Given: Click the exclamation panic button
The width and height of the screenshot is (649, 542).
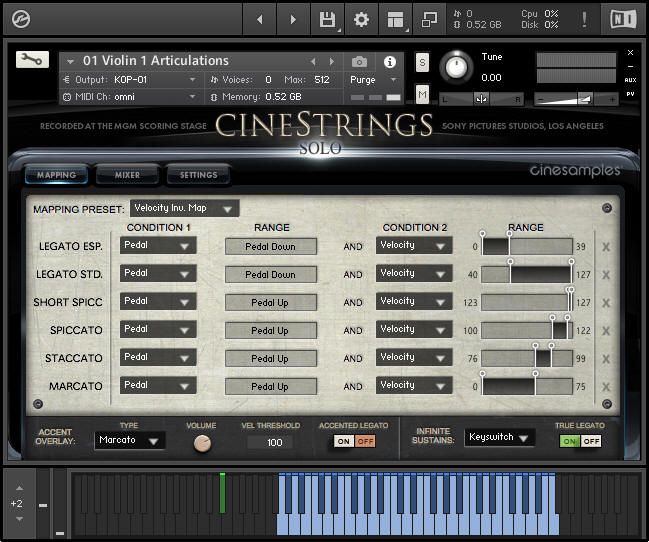Looking at the screenshot, I should 584,19.
